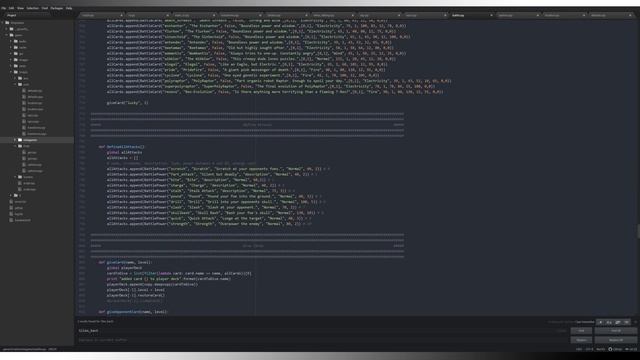Open the Packages menu
640x360 pixels.
point(57,8)
